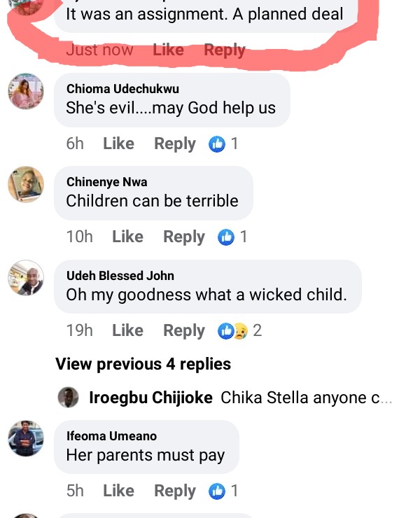Open Iroegbu Chijioke's small avatar
The image size is (420, 518).
68,398
